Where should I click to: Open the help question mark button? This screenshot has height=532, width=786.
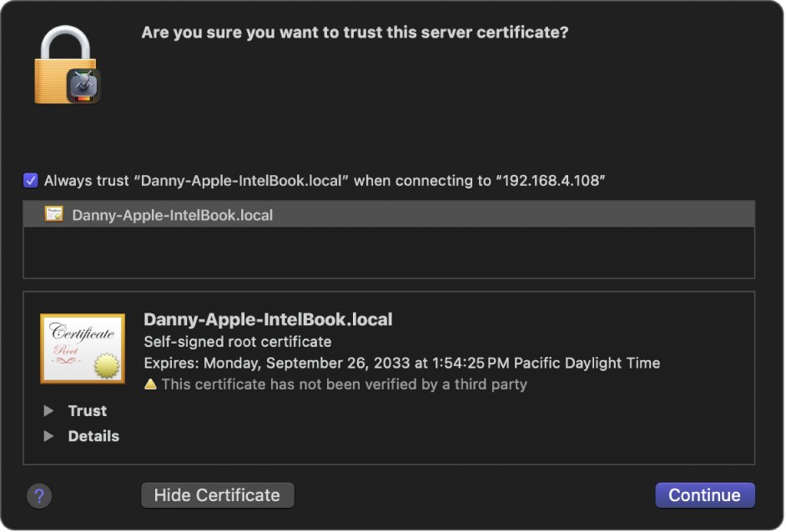click(39, 495)
